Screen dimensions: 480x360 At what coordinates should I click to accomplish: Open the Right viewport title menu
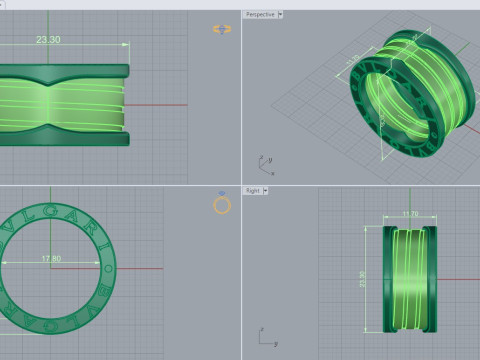(253, 191)
